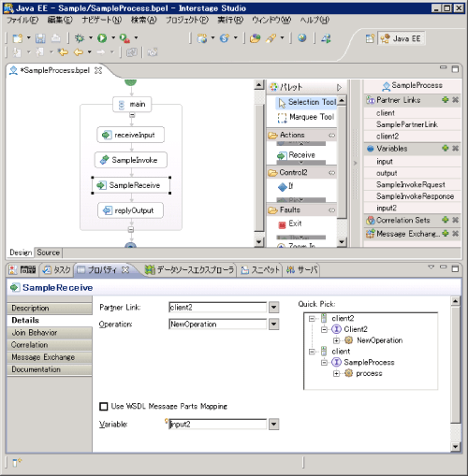Add a new Correlation Set
Viewport: 468px width, 476px height.
coord(446,220)
